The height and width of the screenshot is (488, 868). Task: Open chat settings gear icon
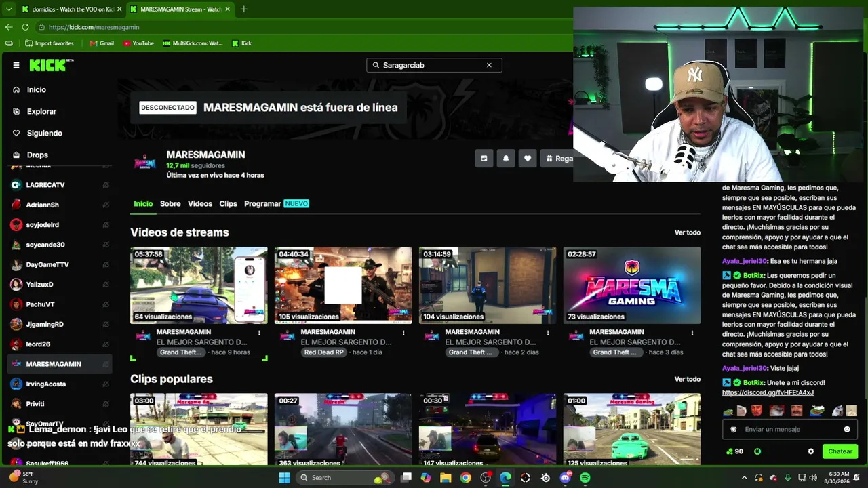click(x=810, y=451)
